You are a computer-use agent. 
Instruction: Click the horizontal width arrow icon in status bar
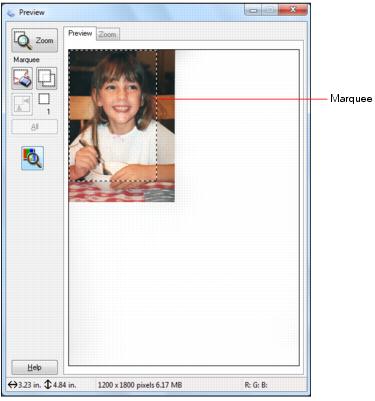pos(12,385)
